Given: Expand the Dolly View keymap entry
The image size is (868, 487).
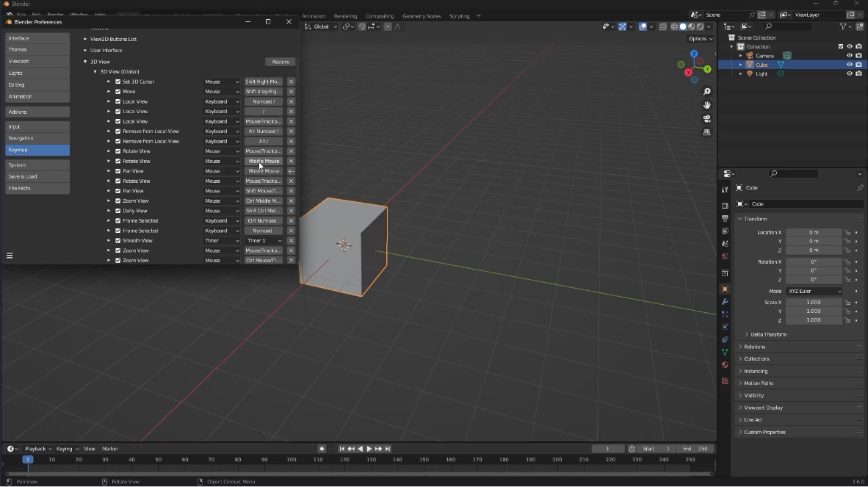Looking at the screenshot, I should coord(109,211).
